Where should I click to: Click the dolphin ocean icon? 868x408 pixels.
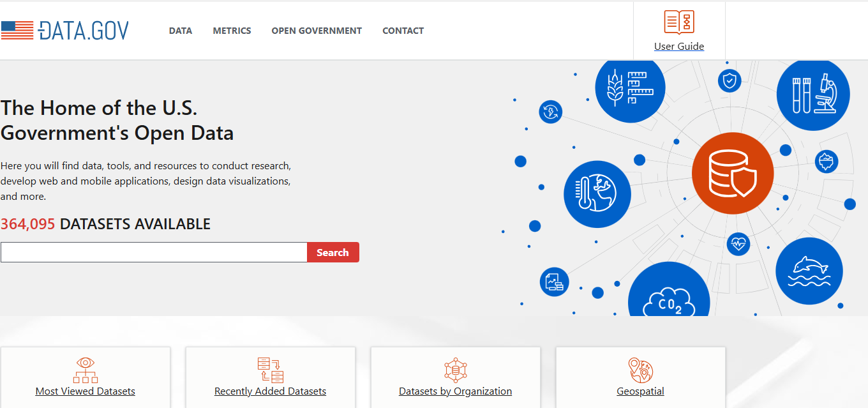[x=809, y=271]
